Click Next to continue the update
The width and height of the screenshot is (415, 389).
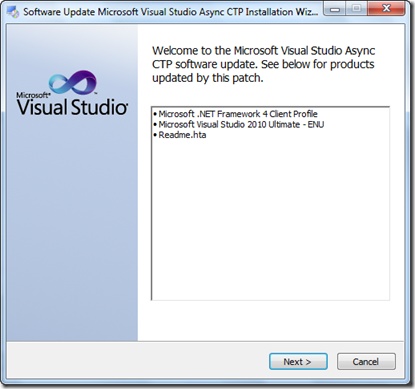298,362
